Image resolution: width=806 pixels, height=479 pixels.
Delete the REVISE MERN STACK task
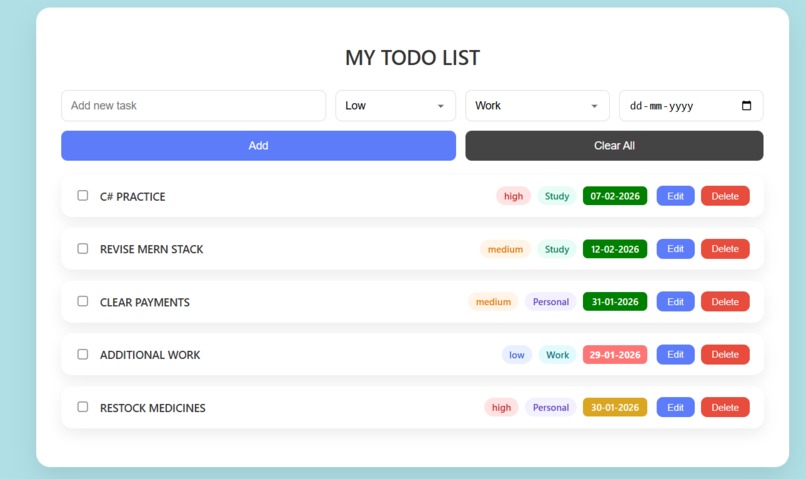coord(725,249)
